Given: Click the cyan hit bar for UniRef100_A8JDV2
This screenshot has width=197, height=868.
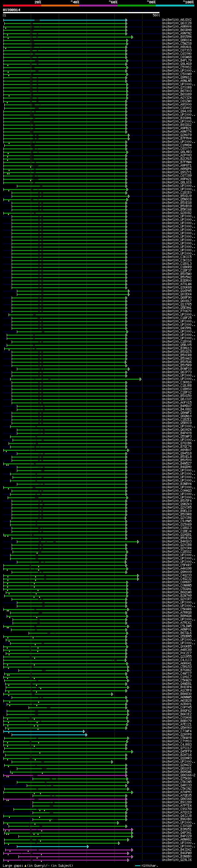Looking at the screenshot, I should point(65,20).
